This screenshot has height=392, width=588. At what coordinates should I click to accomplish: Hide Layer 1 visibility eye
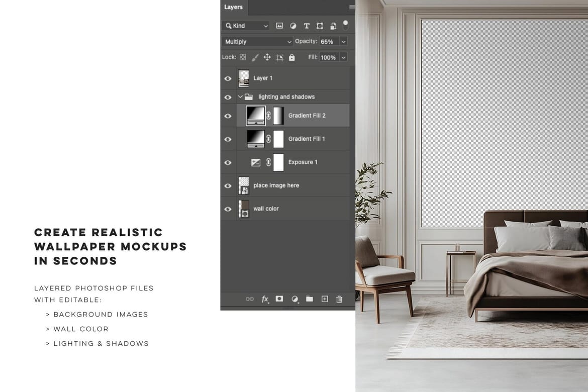[x=228, y=78]
